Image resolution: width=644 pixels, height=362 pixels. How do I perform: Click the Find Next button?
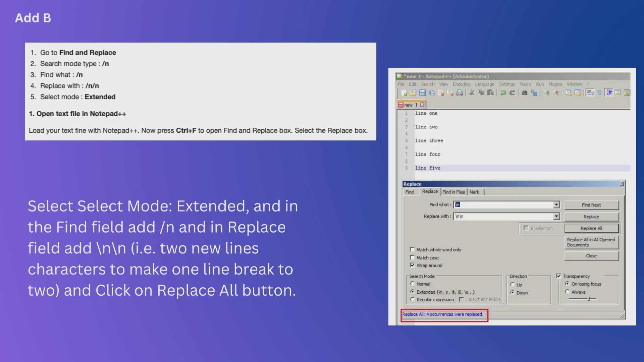pos(591,205)
